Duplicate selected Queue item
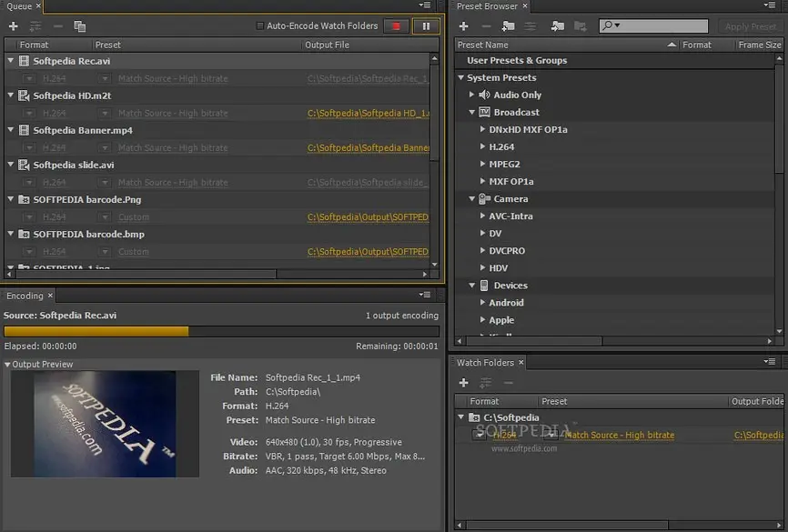 point(79,26)
